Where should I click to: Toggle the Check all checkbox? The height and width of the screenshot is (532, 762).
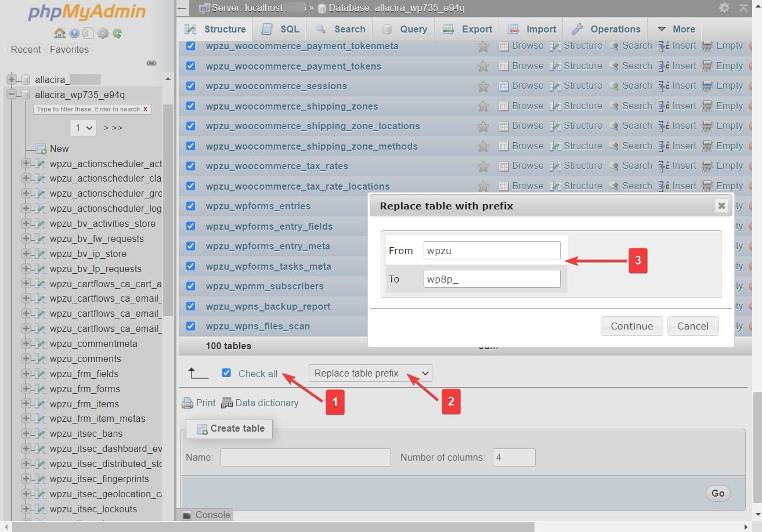click(x=226, y=372)
